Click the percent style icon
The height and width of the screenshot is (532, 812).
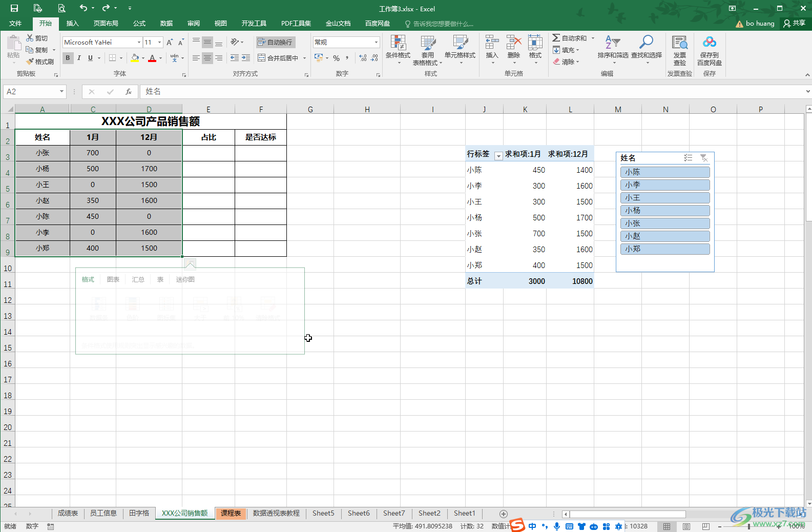[x=336, y=58]
